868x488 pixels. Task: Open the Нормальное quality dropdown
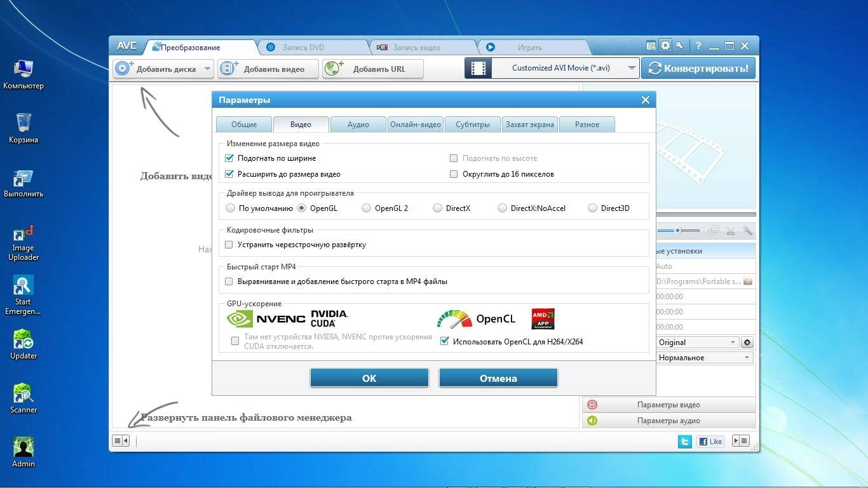[x=705, y=358]
